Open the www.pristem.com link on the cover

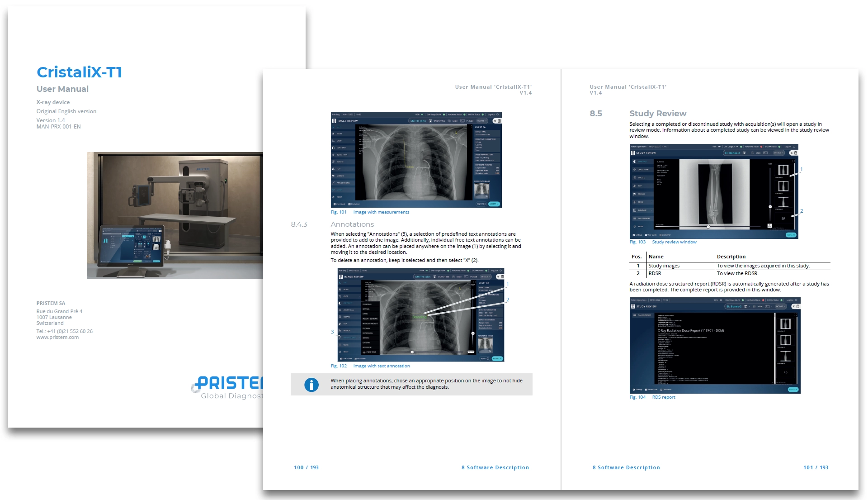tap(57, 337)
